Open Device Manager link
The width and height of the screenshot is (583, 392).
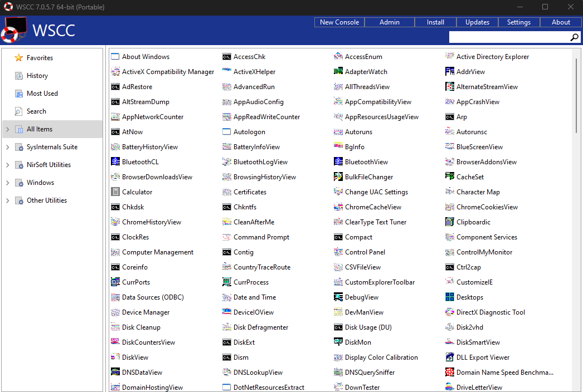tap(146, 312)
